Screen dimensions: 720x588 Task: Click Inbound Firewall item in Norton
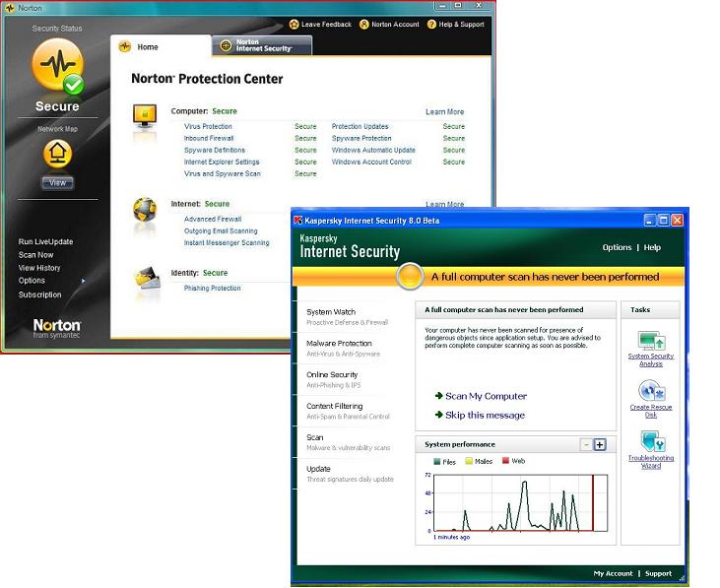point(209,138)
